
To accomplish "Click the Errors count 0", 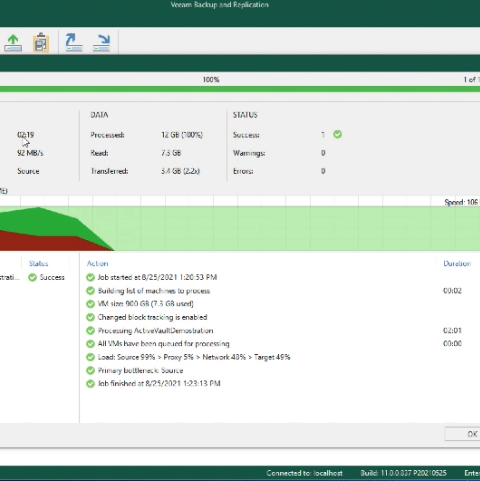I will (323, 171).
